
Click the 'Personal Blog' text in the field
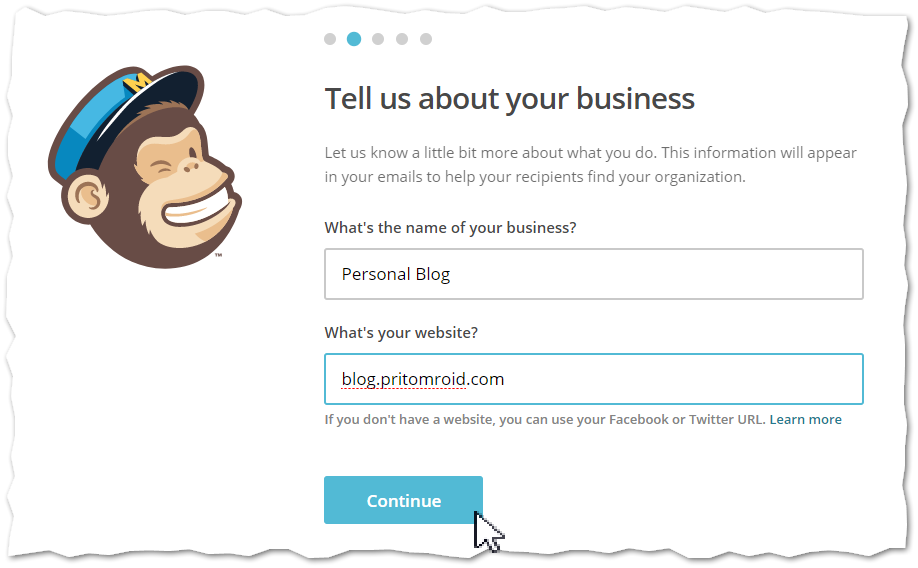pos(396,274)
